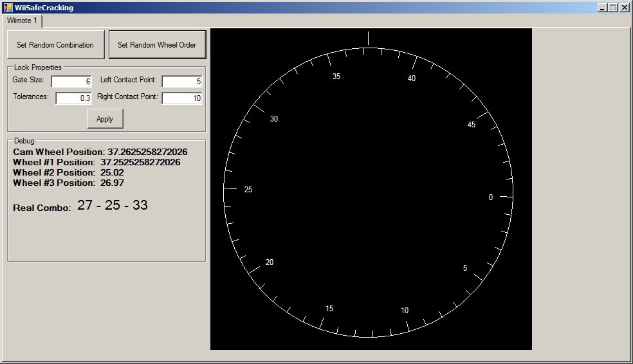Focus the Gate Size input field
Viewport: 633px width, 364px height.
tap(71, 82)
